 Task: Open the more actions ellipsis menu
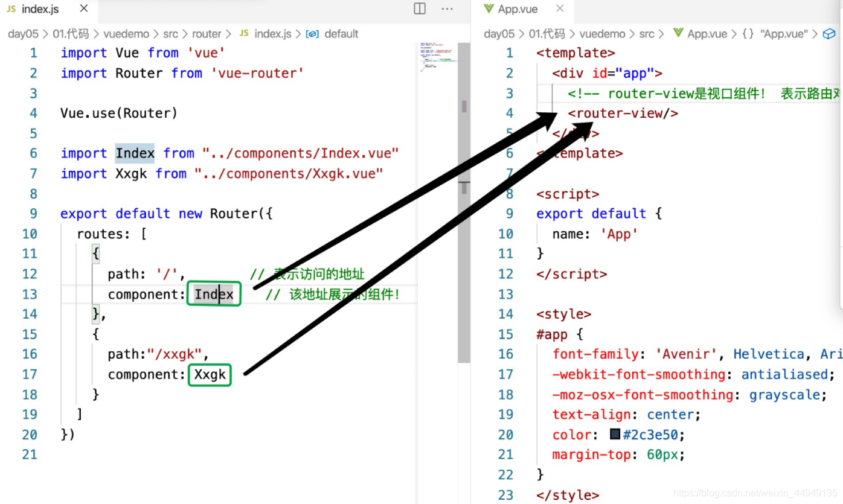pyautogui.click(x=447, y=8)
